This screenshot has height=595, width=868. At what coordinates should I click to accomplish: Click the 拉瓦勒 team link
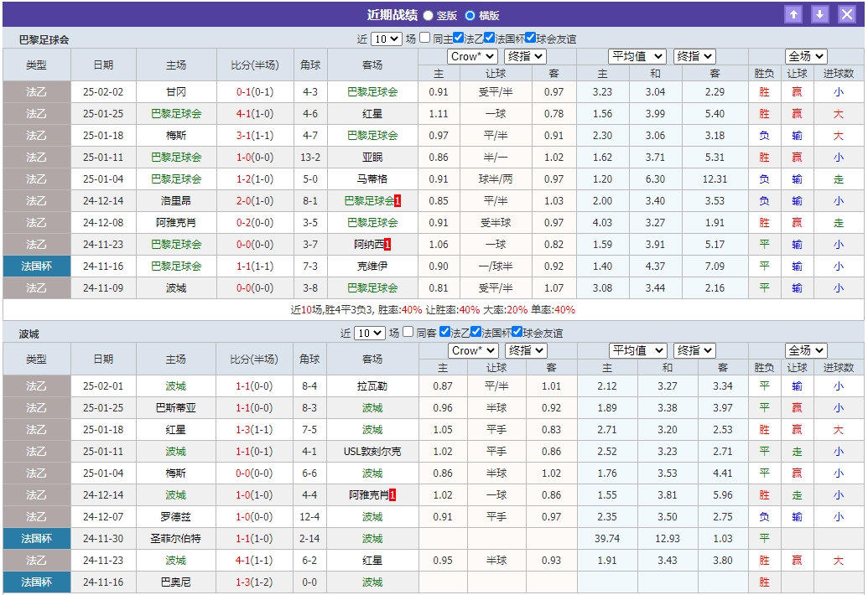(372, 385)
